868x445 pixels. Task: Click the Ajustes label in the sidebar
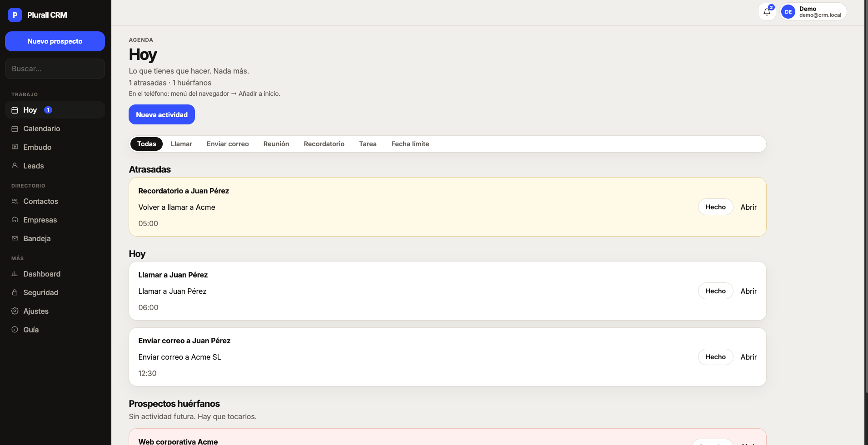[36, 311]
